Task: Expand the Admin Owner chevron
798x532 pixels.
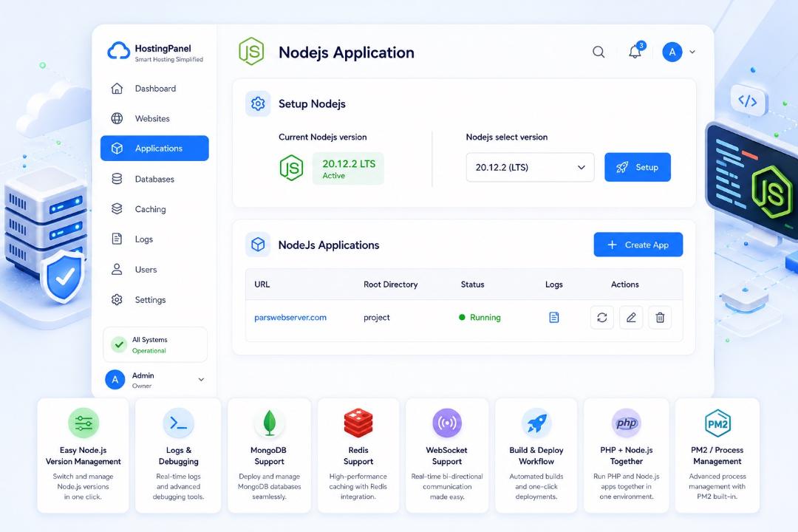Action: (201, 380)
